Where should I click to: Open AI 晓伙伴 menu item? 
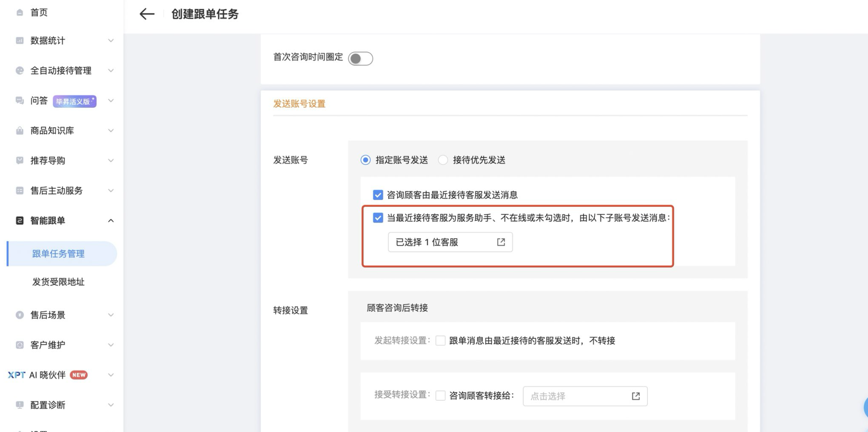tap(47, 375)
